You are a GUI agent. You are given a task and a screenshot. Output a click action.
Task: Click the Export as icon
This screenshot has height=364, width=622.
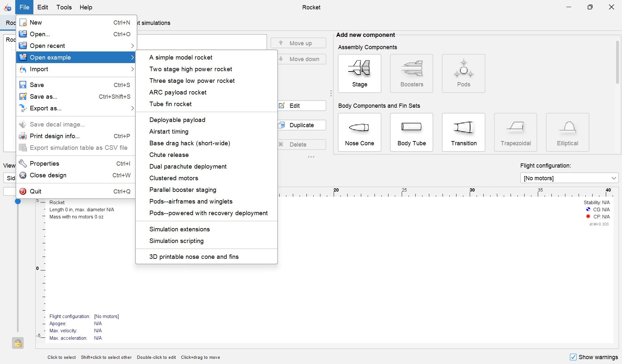(23, 108)
